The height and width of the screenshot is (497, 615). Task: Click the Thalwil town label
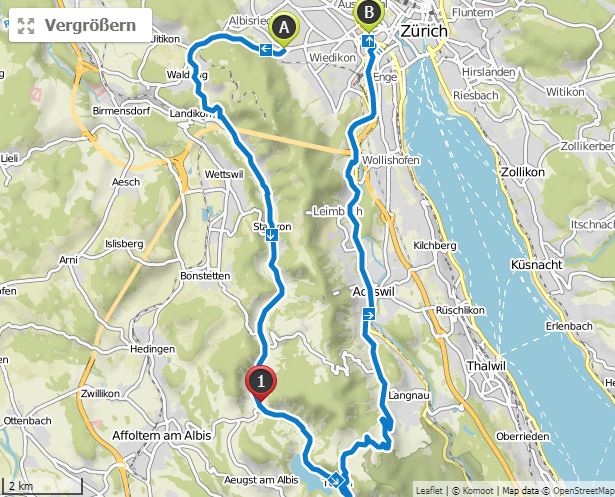(486, 366)
